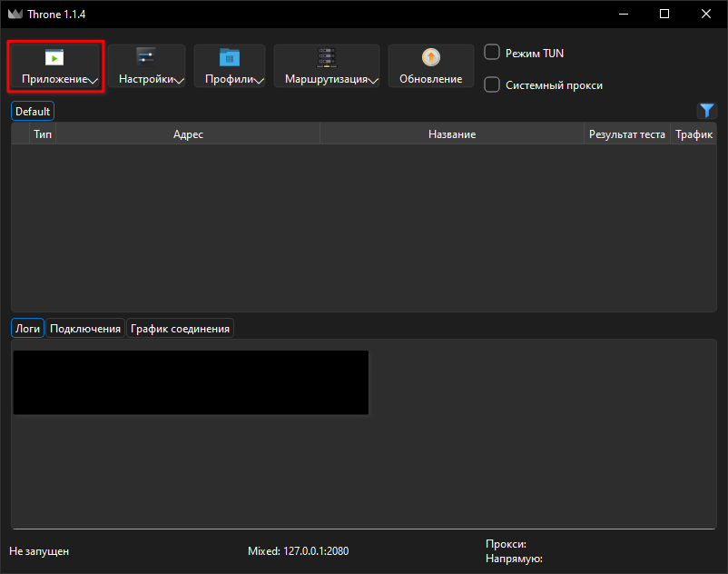
Task: Click the Mixed: 127.0.0.1:2080 status label
Action: (x=298, y=550)
